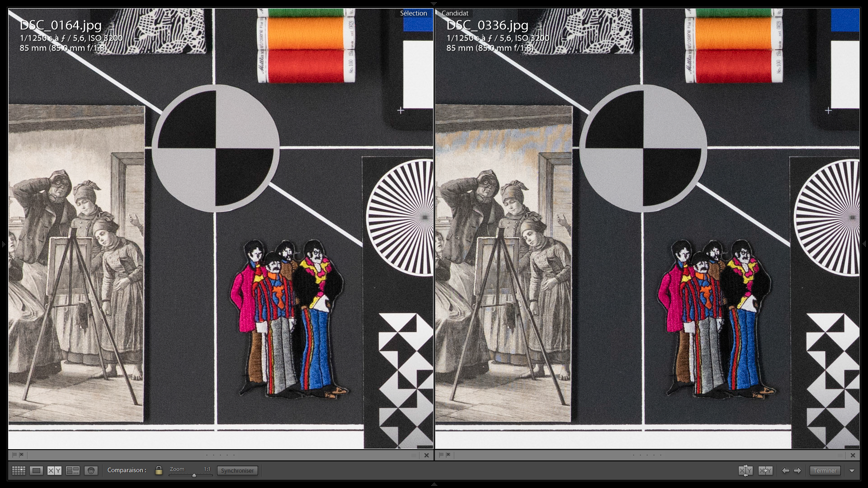The image size is (868, 488).
Task: Select the next photo arrow
Action: click(797, 470)
